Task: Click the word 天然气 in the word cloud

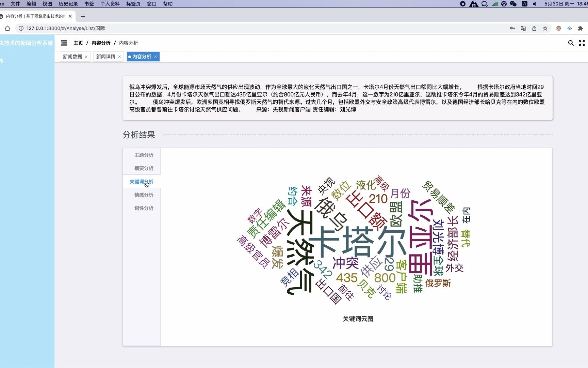Action: coord(300,252)
